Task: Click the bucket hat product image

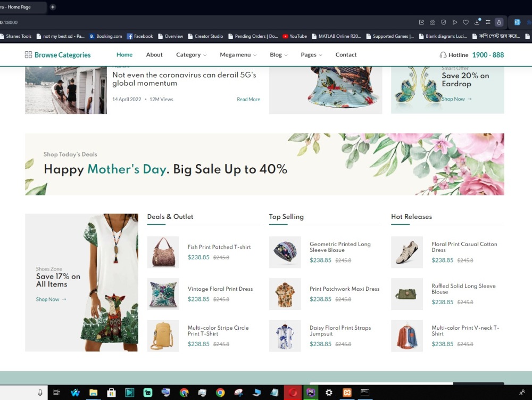Action: 326,90
